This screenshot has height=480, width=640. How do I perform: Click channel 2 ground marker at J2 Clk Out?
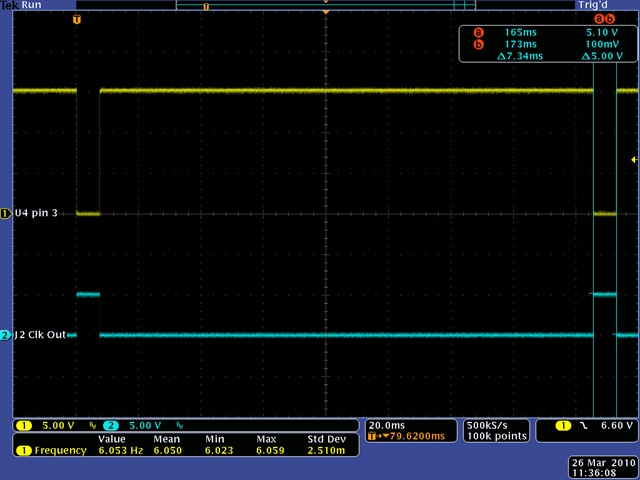click(x=6, y=335)
